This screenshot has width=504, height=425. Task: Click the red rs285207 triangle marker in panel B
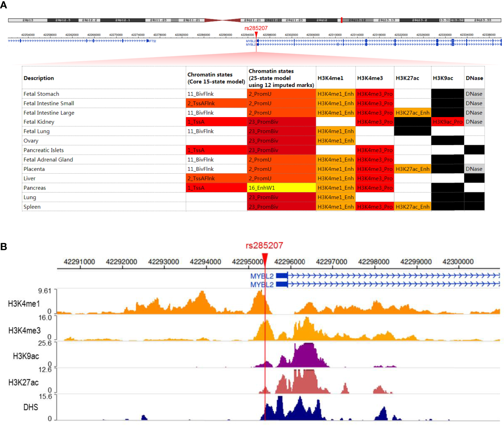265,258
